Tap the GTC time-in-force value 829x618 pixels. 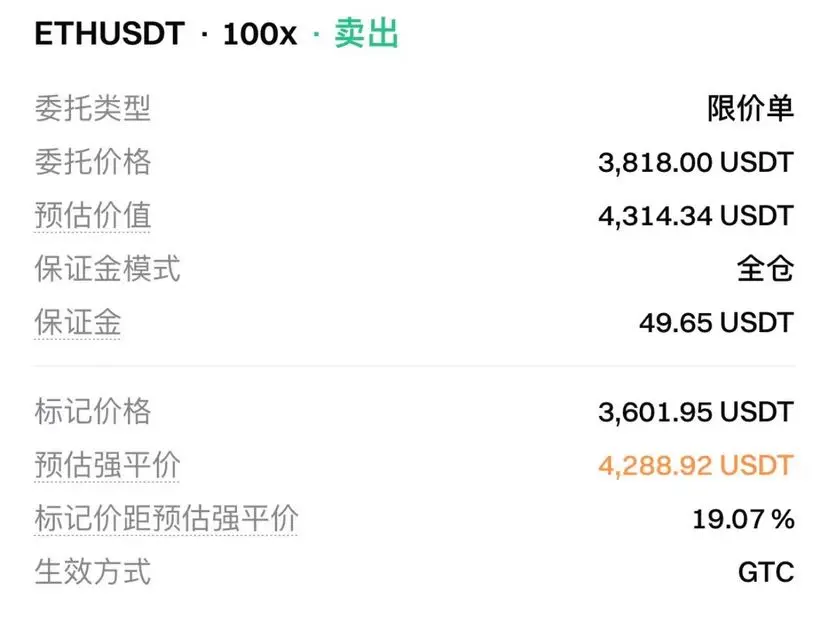(x=766, y=572)
